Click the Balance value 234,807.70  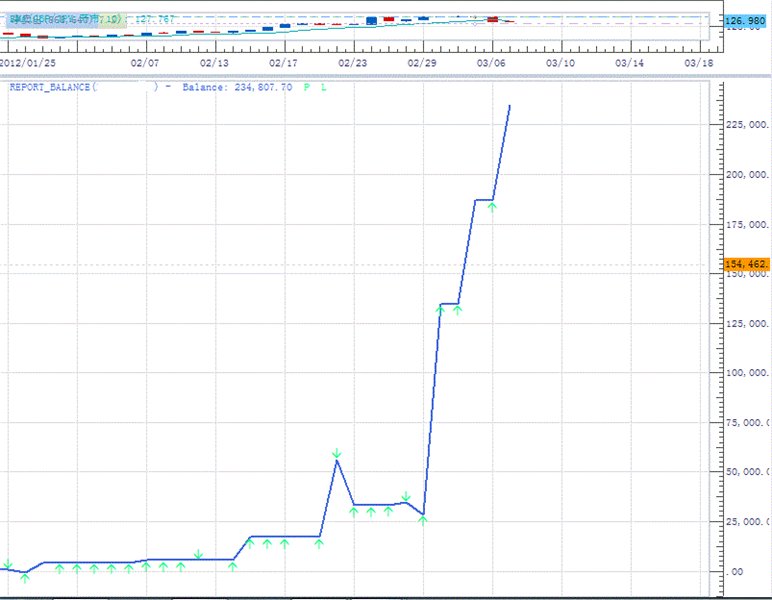tap(260, 88)
